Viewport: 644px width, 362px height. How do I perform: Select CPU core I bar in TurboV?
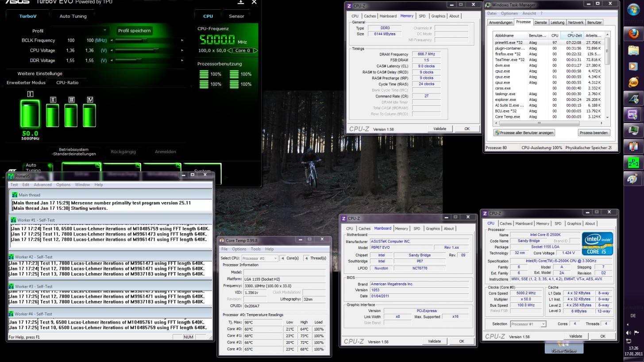click(30, 113)
